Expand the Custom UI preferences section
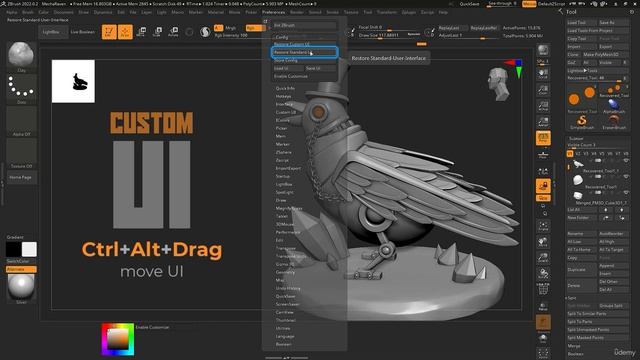 [x=285, y=112]
